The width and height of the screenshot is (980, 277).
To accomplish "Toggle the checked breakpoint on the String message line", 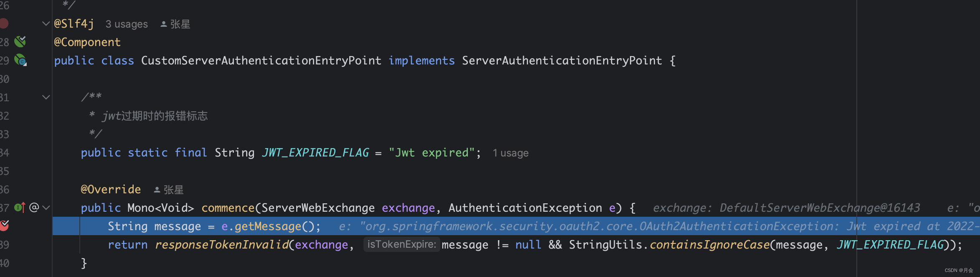I will tap(4, 226).
